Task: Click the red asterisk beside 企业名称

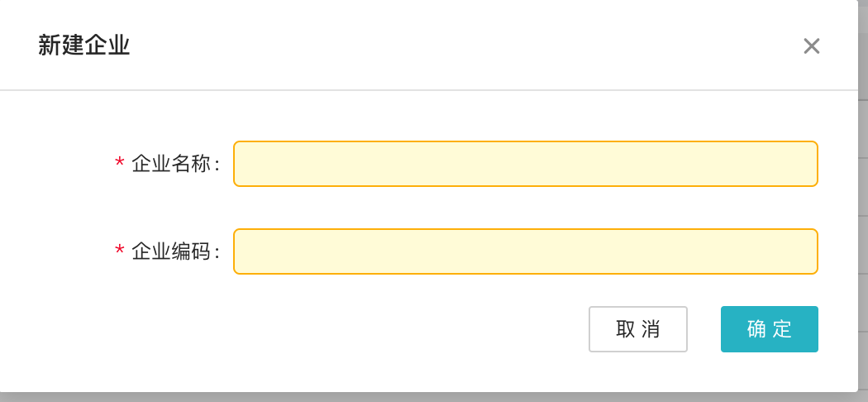Action: [x=120, y=163]
